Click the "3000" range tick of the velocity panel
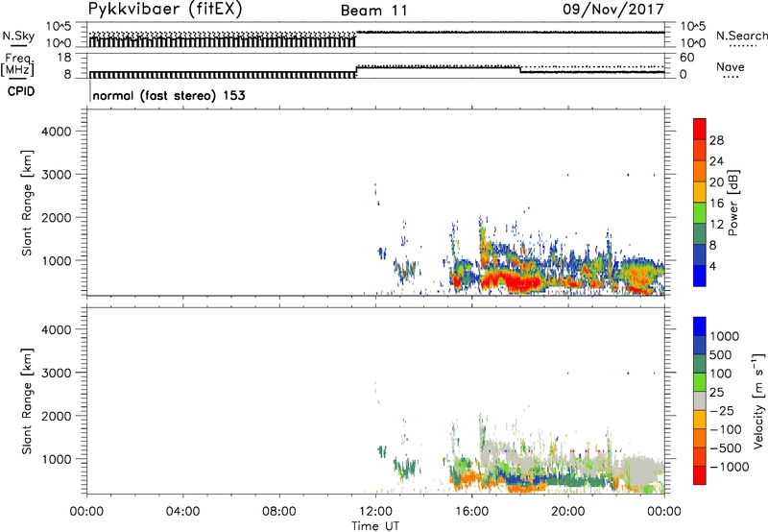This screenshot has height=532, width=768. [56, 373]
